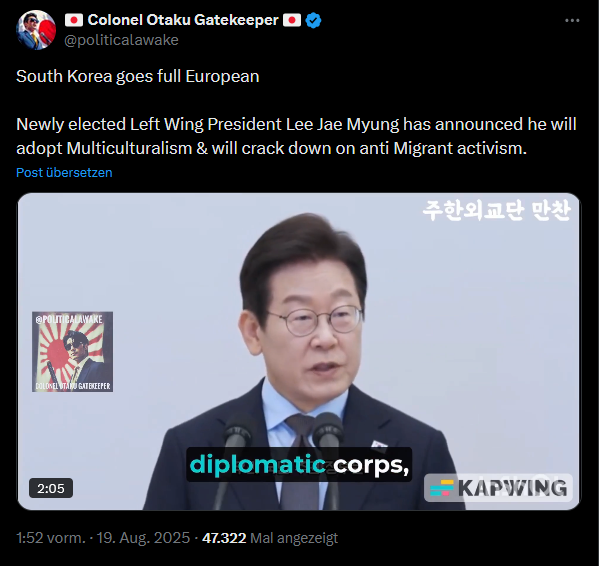The width and height of the screenshot is (599, 566).
Task: Click the blue verified badge icon
Action: click(313, 20)
